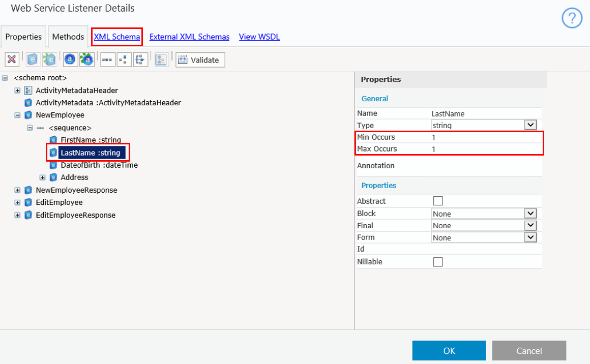The image size is (590, 364).
Task: Click the element icon next to EditEmployee
Action: coord(28,202)
